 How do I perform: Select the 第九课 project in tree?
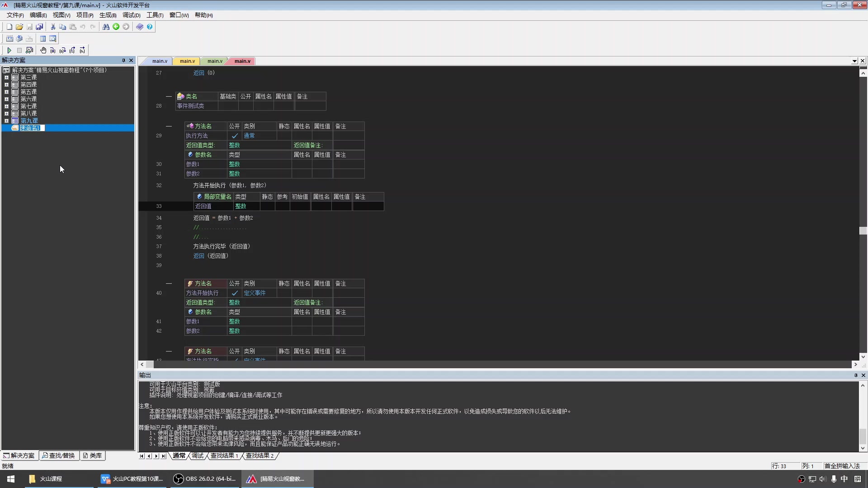click(29, 121)
